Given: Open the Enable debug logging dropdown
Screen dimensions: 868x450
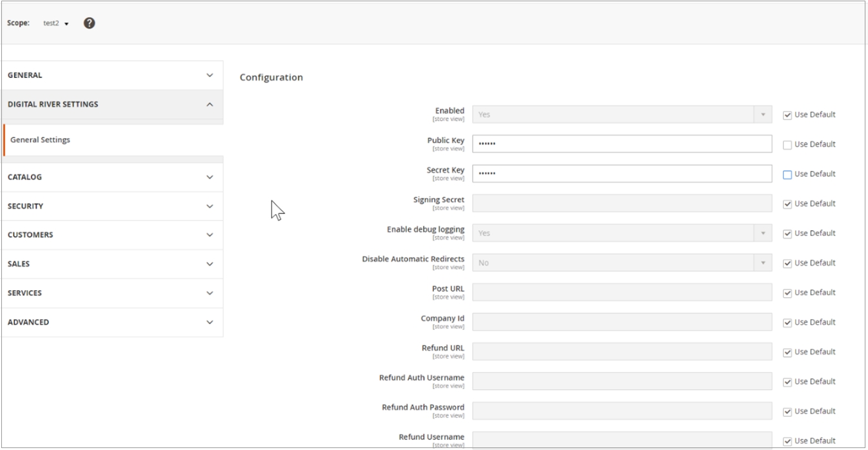Looking at the screenshot, I should click(x=622, y=233).
